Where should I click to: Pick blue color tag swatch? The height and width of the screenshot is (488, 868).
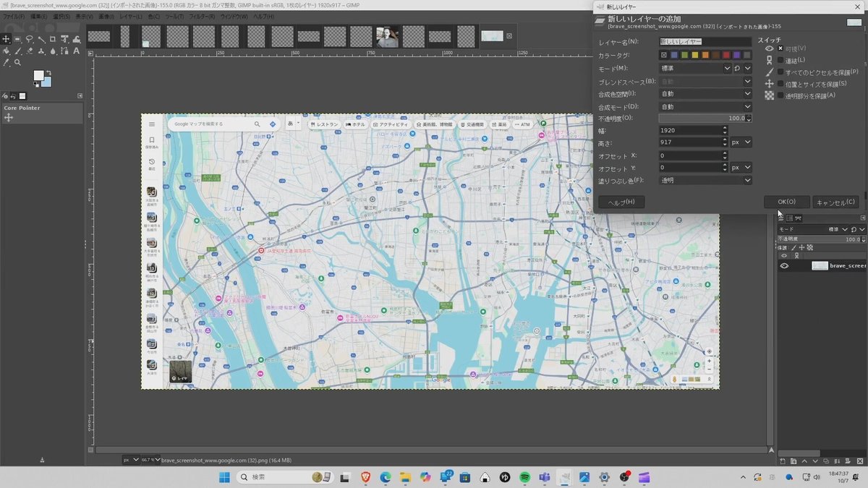[674, 55]
